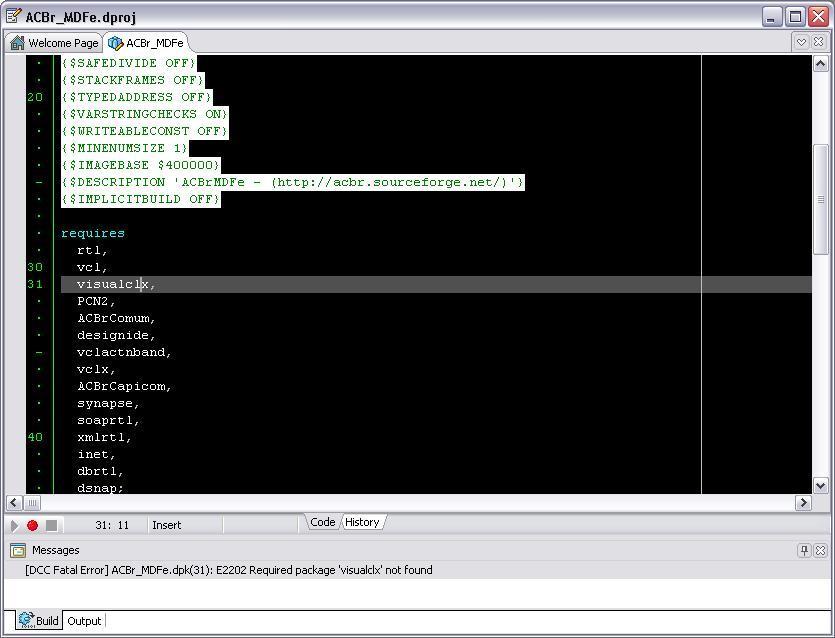Screen dimensions: 835x638
Task: Click gutter line number 31
Action: (35, 284)
